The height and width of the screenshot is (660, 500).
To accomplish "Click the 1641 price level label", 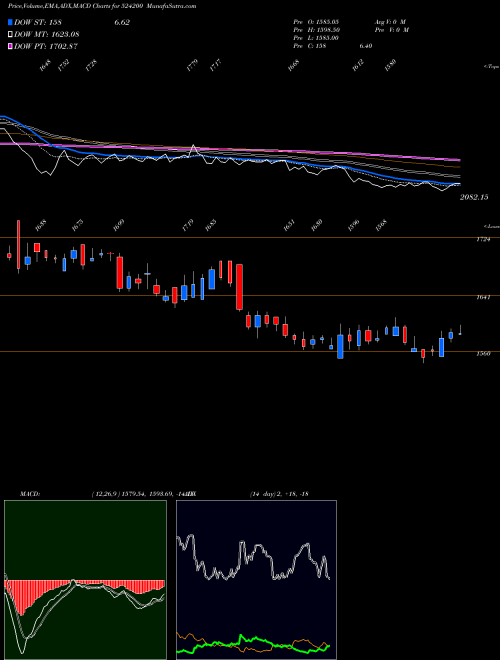I will click(483, 298).
